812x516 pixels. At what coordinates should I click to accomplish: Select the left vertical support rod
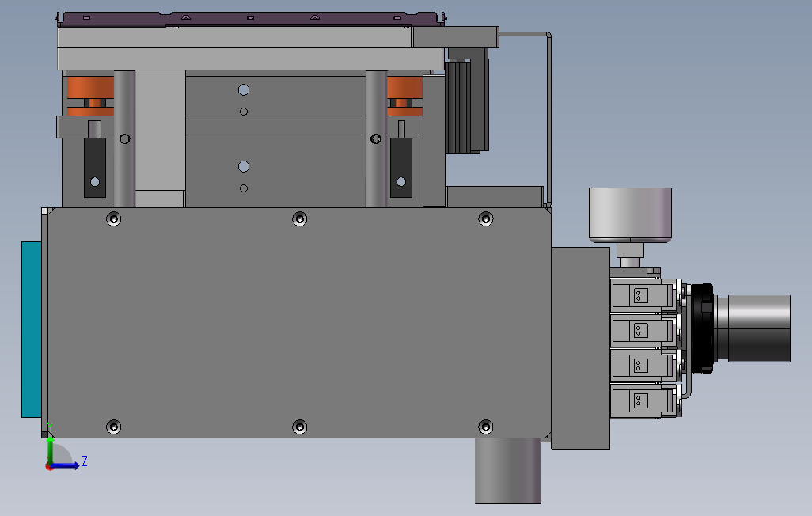(x=124, y=138)
